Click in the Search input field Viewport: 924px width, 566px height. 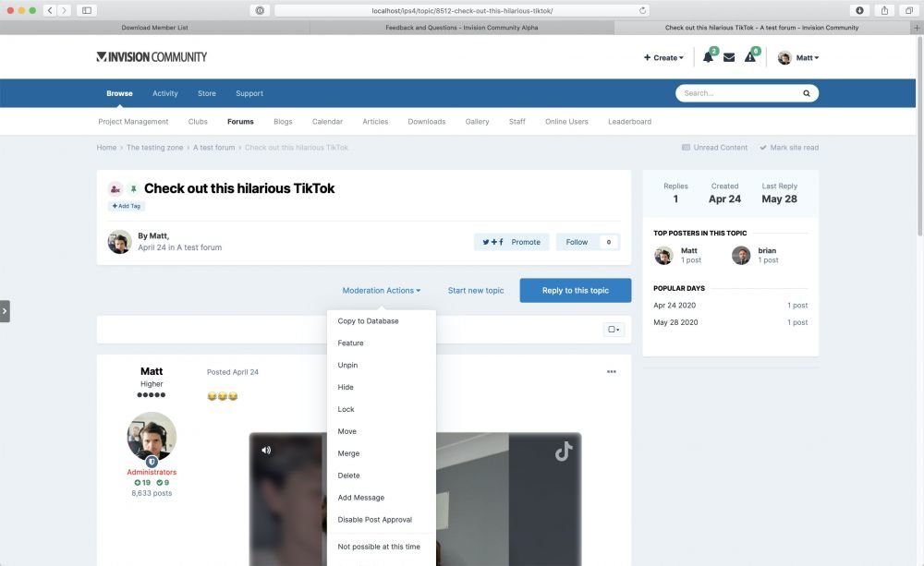(x=739, y=93)
